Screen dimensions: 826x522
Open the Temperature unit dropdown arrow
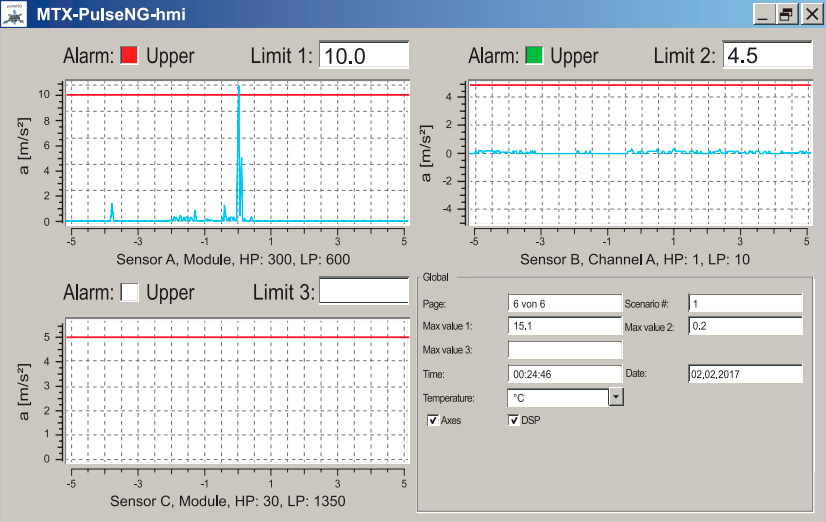[616, 397]
